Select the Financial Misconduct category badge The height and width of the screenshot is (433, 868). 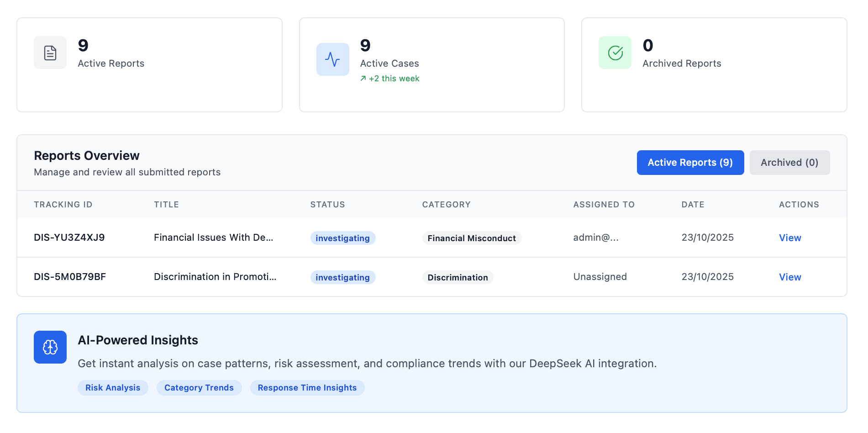coord(471,238)
